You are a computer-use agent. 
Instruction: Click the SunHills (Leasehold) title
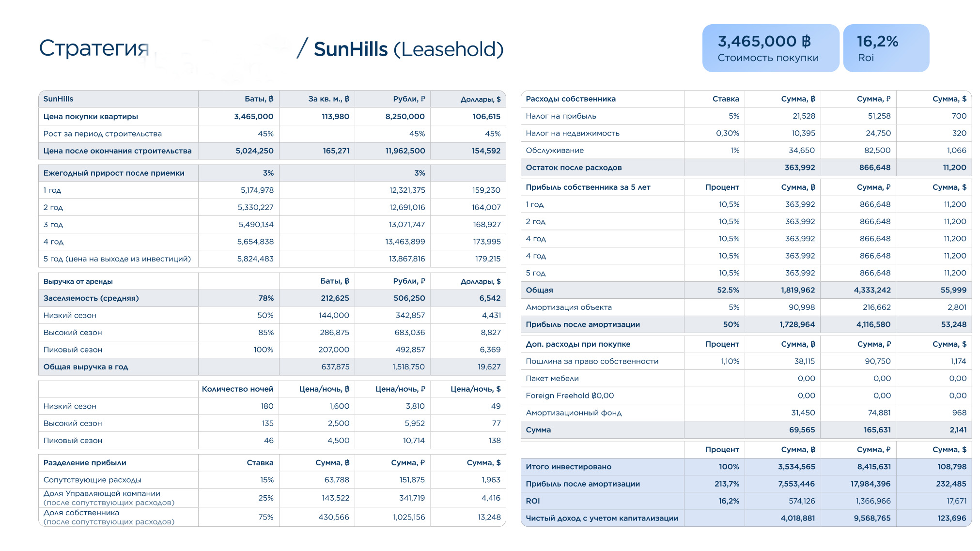coord(408,49)
